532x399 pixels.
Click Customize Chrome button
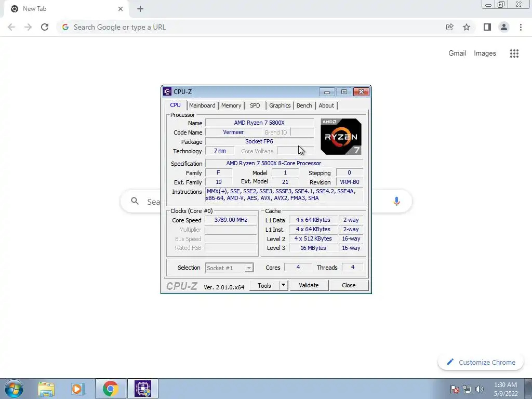pos(481,362)
